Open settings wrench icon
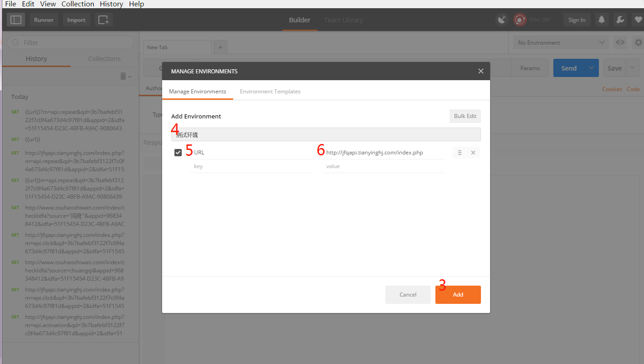The height and width of the screenshot is (364, 644). 619,20
